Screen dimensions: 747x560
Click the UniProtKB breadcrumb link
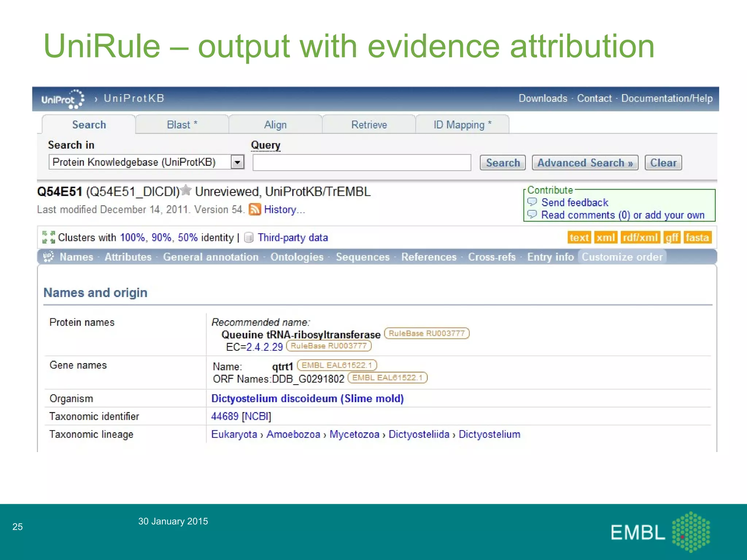134,98
